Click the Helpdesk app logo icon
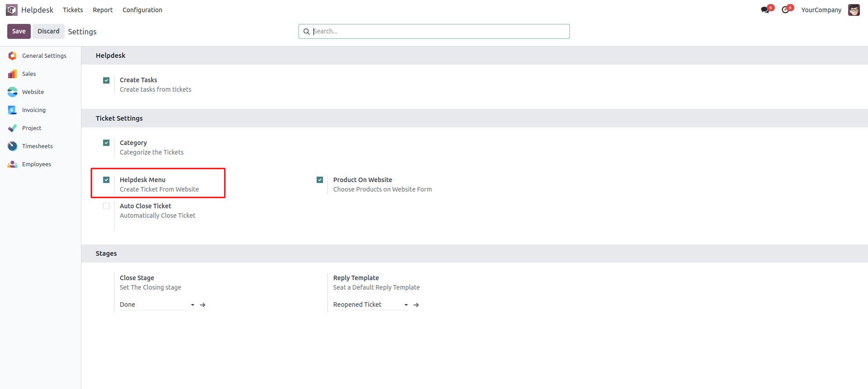 point(12,10)
